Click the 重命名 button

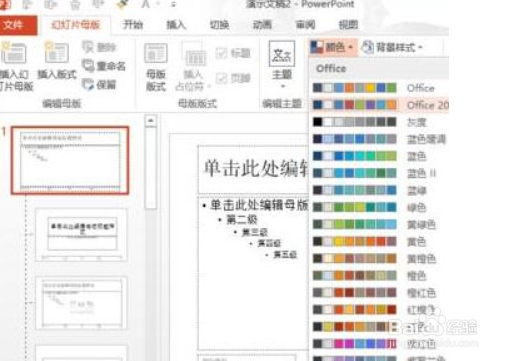point(104,66)
